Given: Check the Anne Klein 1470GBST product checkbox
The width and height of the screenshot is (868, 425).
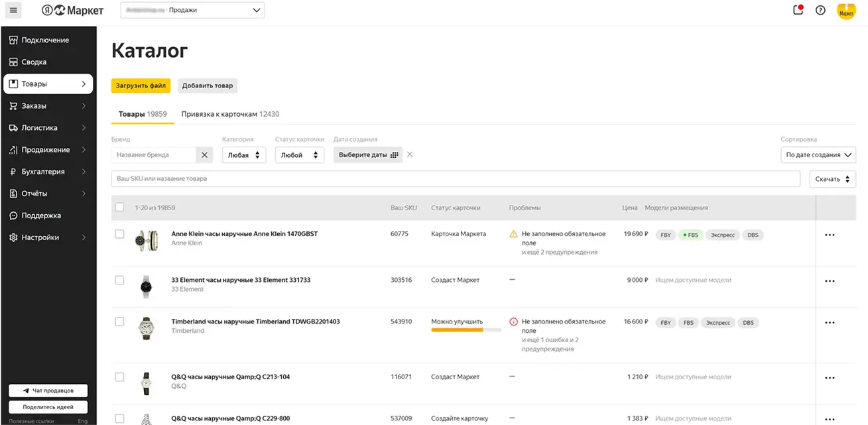Looking at the screenshot, I should coord(119,234).
